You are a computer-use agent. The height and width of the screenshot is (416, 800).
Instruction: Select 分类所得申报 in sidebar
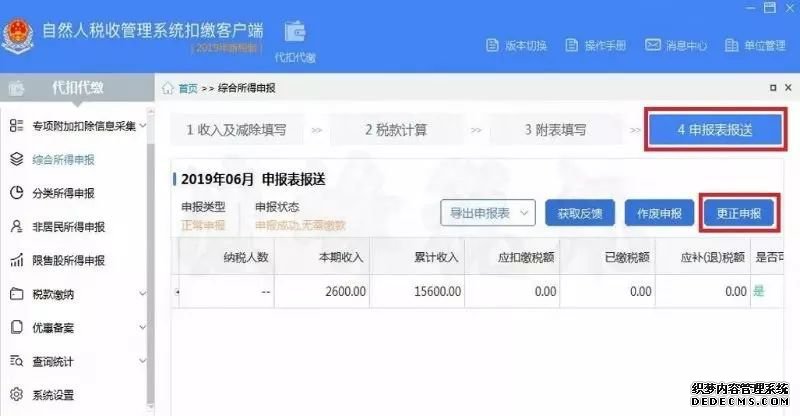pos(63,193)
